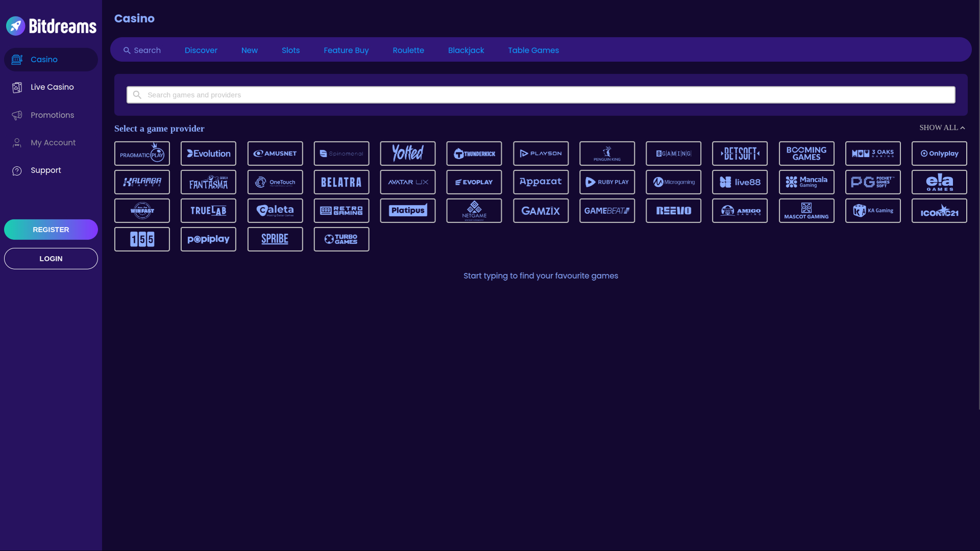The height and width of the screenshot is (551, 980).
Task: Click the LOGIN button
Action: click(51, 258)
